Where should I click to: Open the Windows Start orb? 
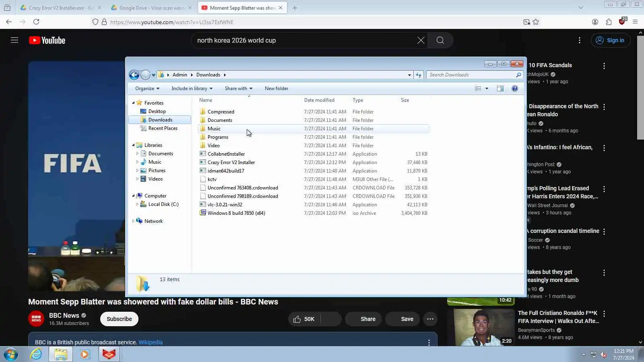pyautogui.click(x=11, y=354)
